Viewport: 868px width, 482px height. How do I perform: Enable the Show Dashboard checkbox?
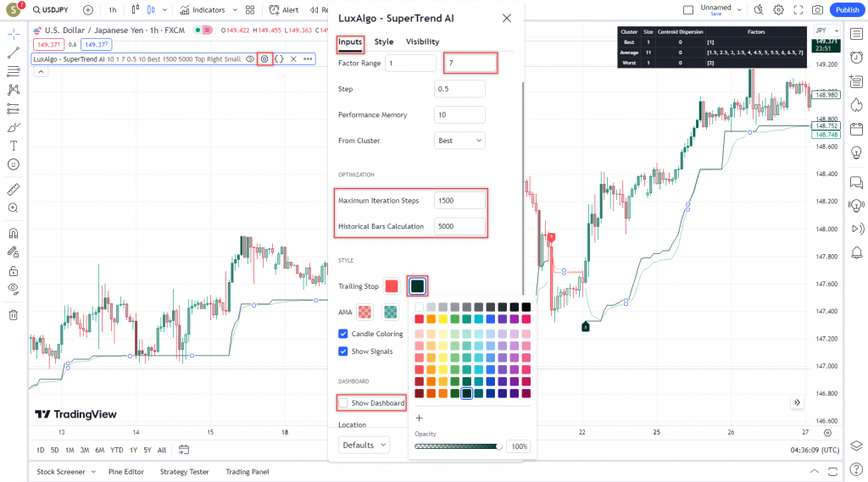point(343,403)
